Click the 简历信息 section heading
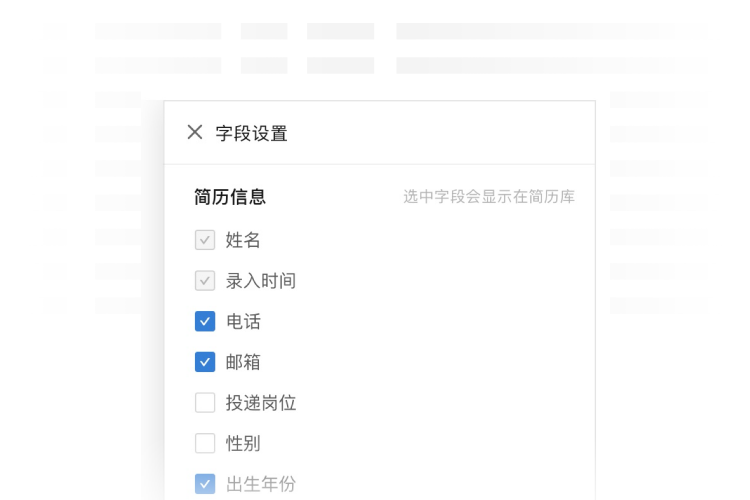Screen dimensions: 750x500 [x=230, y=197]
